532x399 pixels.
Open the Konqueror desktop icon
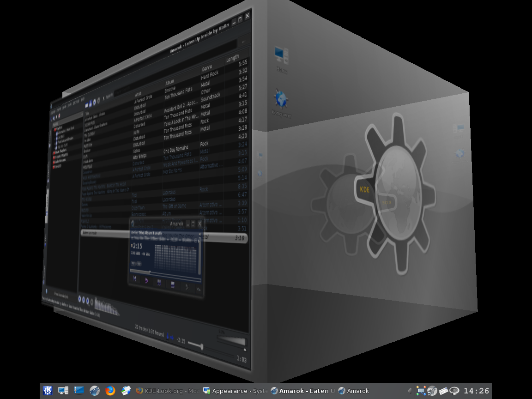coord(281,103)
